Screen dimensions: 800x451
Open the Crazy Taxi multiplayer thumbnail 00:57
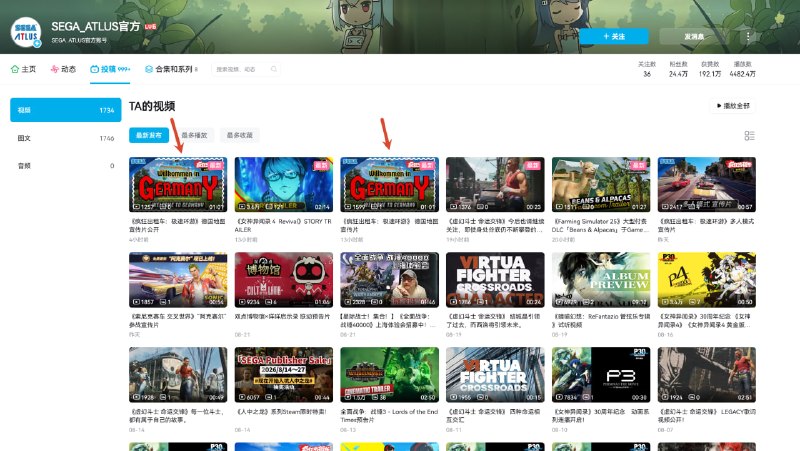[707, 184]
